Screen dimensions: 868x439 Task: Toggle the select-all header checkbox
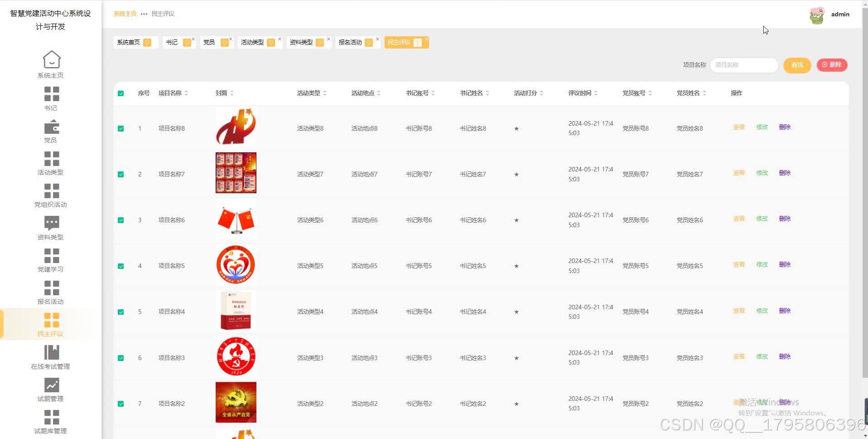121,93
